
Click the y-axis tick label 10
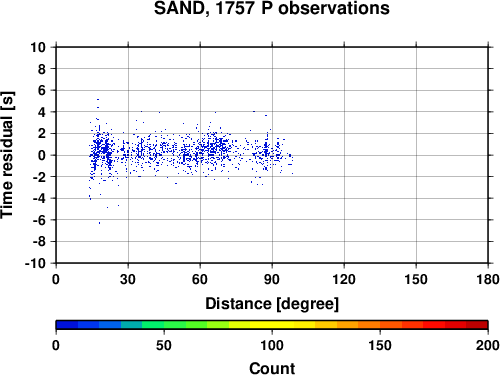click(38, 47)
